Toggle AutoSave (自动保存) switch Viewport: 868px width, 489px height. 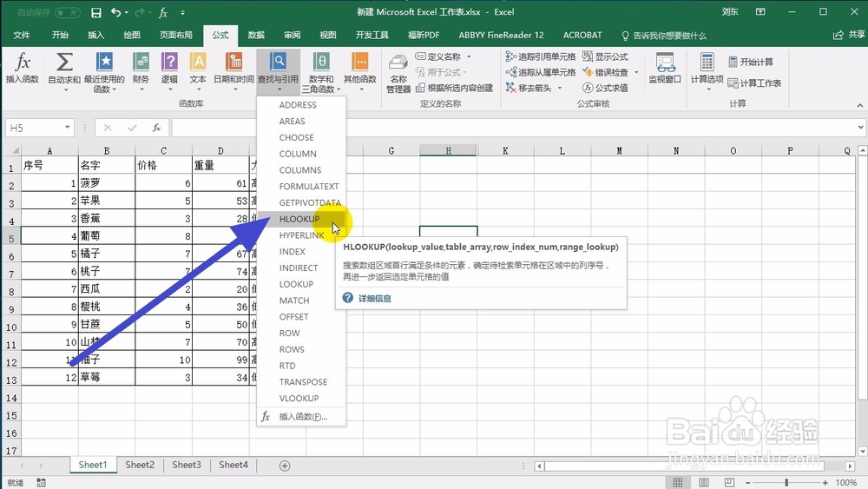pos(68,12)
